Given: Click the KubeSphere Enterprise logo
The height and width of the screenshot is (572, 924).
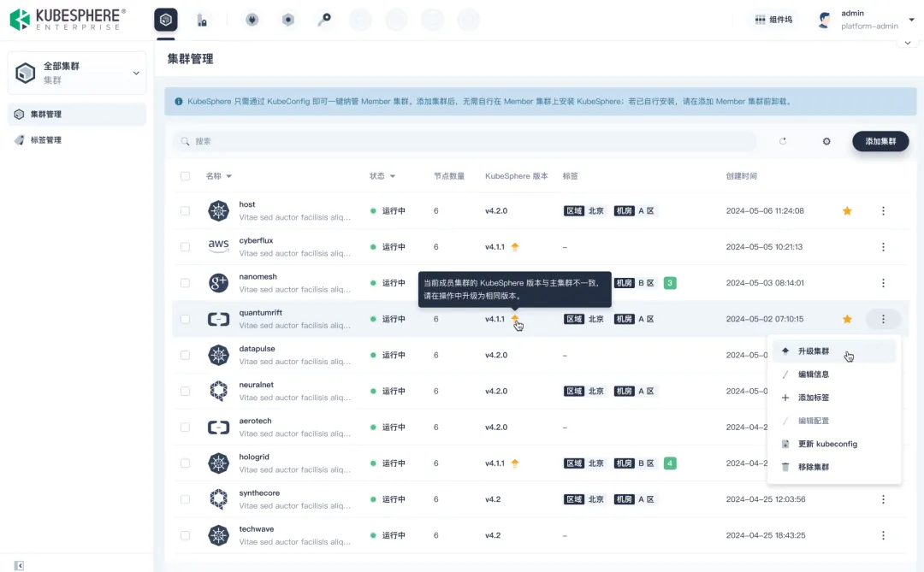Looking at the screenshot, I should [x=68, y=20].
